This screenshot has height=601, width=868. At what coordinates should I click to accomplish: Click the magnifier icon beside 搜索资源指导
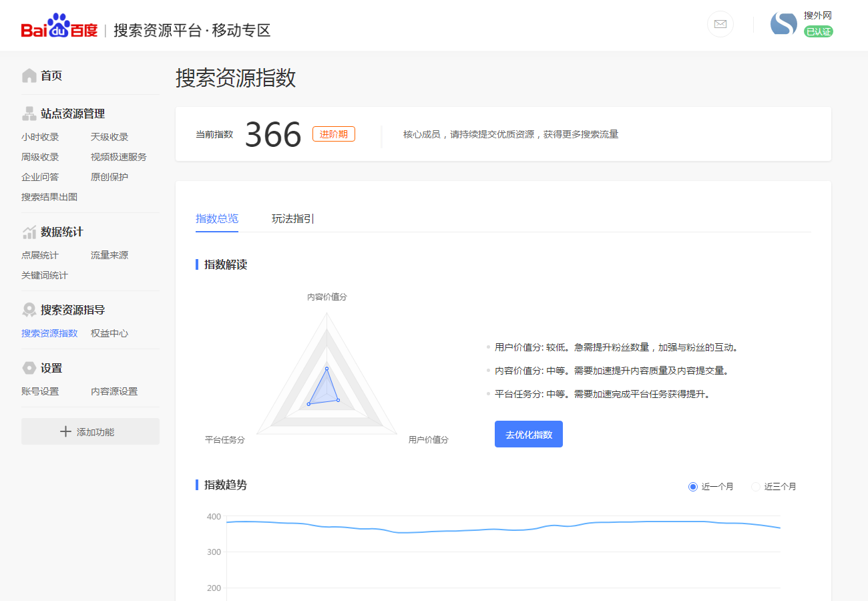29,309
